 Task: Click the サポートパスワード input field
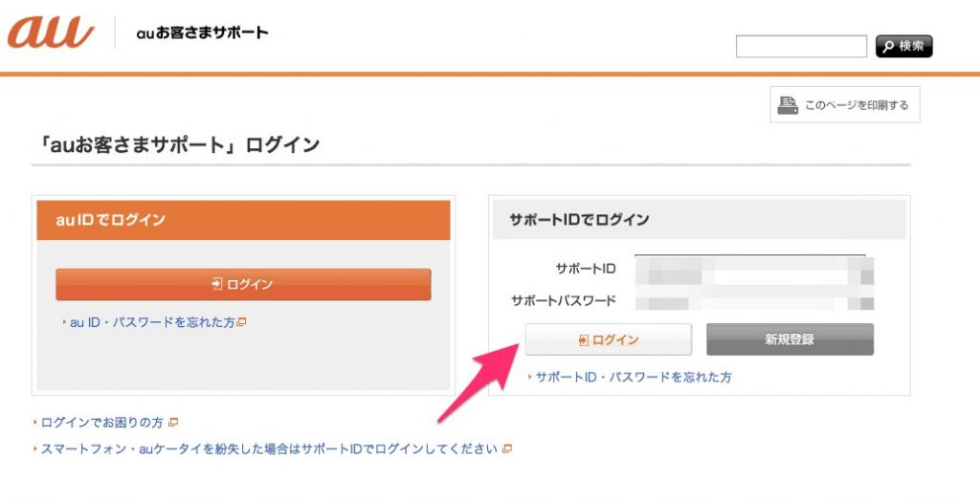754,300
